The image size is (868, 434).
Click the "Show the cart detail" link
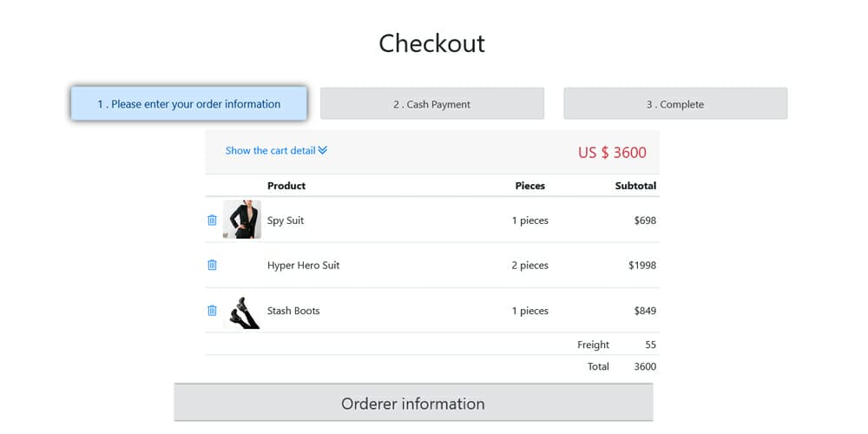pyautogui.click(x=270, y=150)
